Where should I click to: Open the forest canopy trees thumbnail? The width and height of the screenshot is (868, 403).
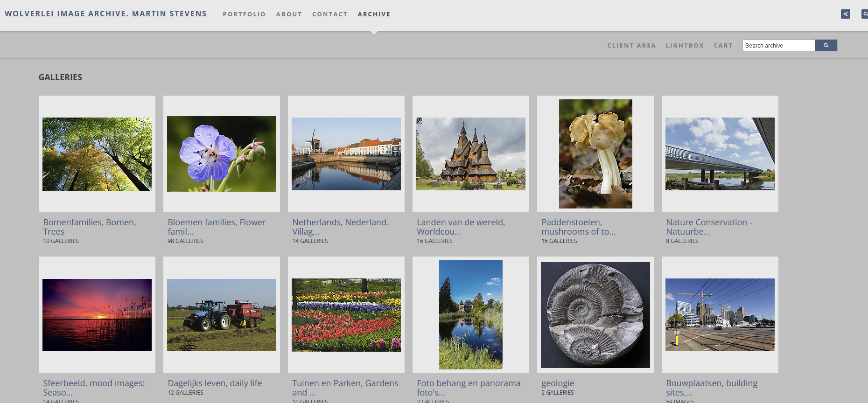[97, 154]
